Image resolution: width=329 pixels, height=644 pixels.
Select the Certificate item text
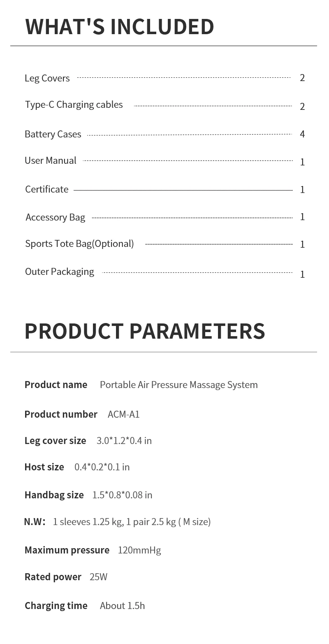point(46,189)
